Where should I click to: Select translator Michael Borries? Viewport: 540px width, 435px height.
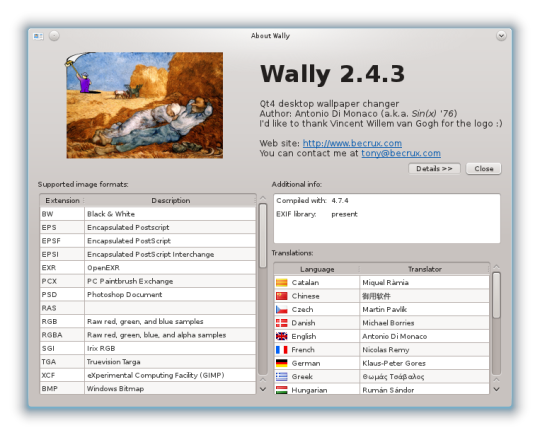[424, 323]
